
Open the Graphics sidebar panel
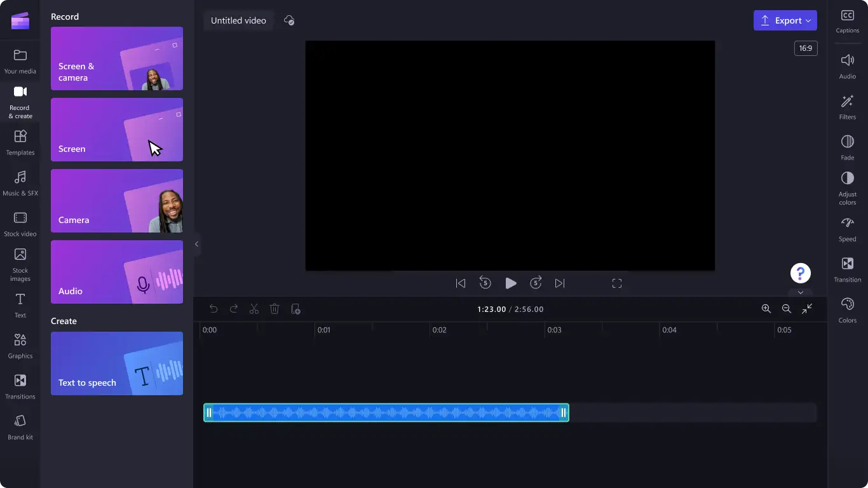click(20, 346)
